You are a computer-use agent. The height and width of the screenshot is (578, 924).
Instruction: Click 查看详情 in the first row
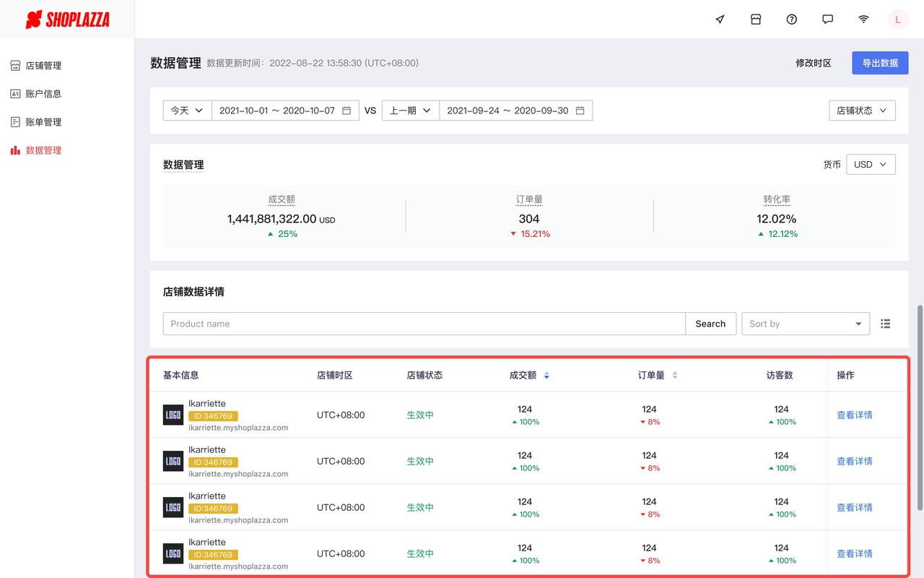855,415
